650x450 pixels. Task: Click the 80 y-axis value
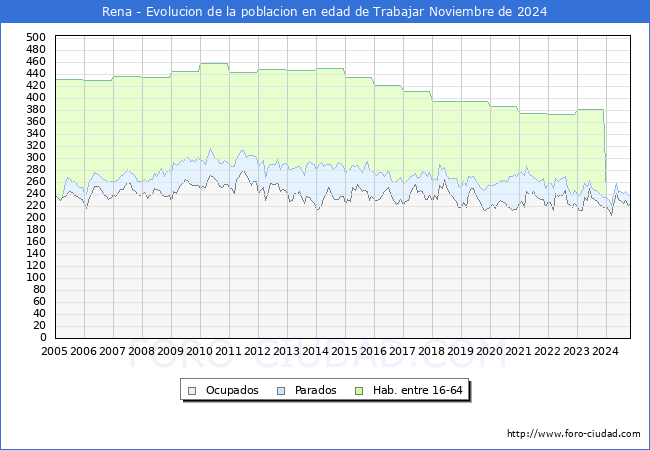click(x=40, y=290)
